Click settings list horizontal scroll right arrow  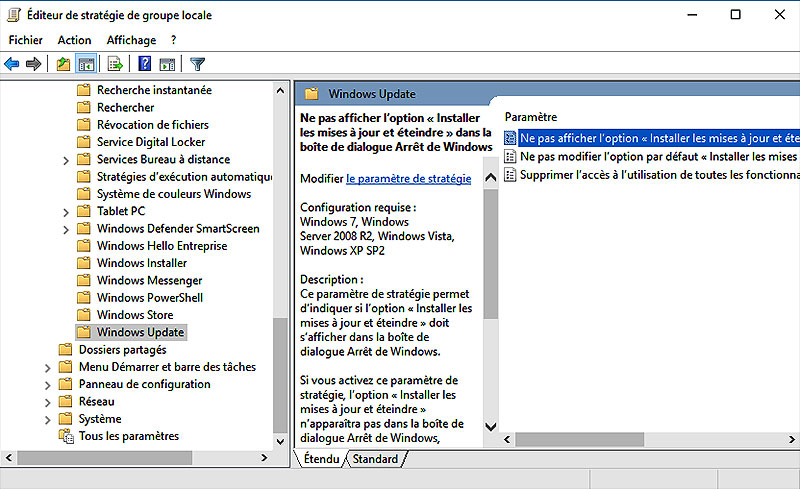coord(792,439)
